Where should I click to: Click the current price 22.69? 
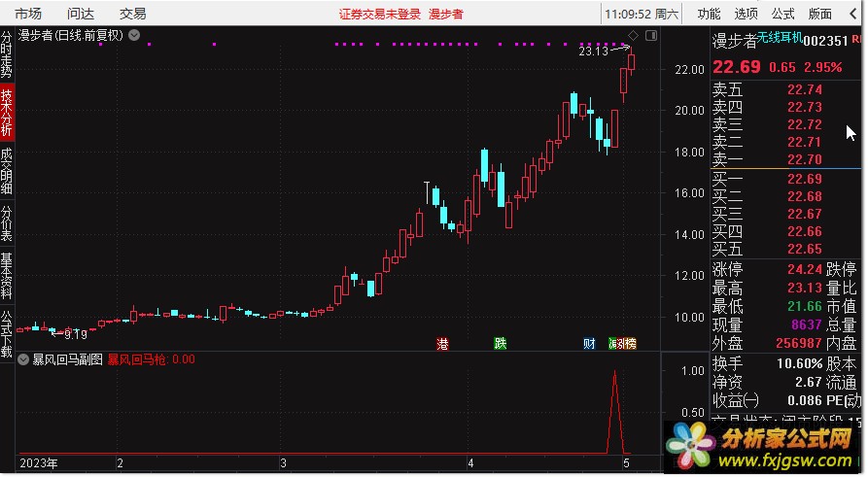(736, 67)
